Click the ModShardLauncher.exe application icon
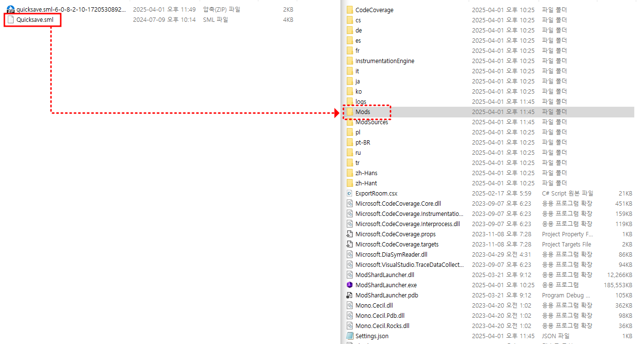The image size is (644, 344). coord(350,285)
